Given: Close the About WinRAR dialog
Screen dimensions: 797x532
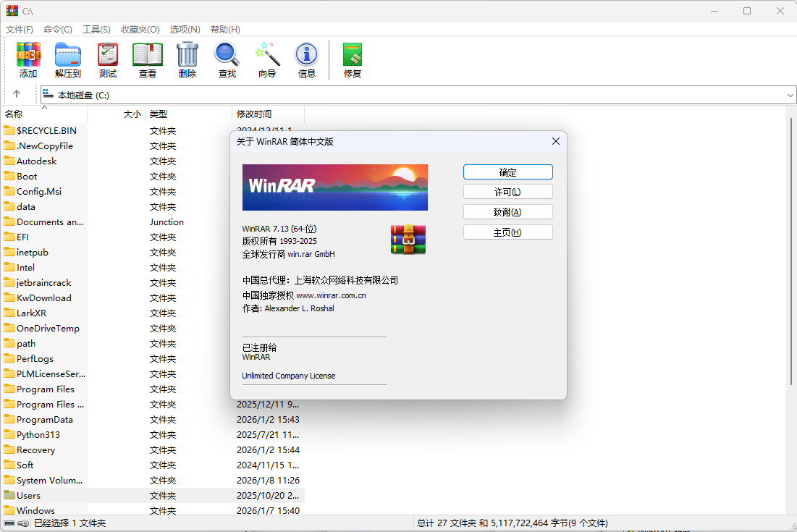Looking at the screenshot, I should (x=556, y=141).
